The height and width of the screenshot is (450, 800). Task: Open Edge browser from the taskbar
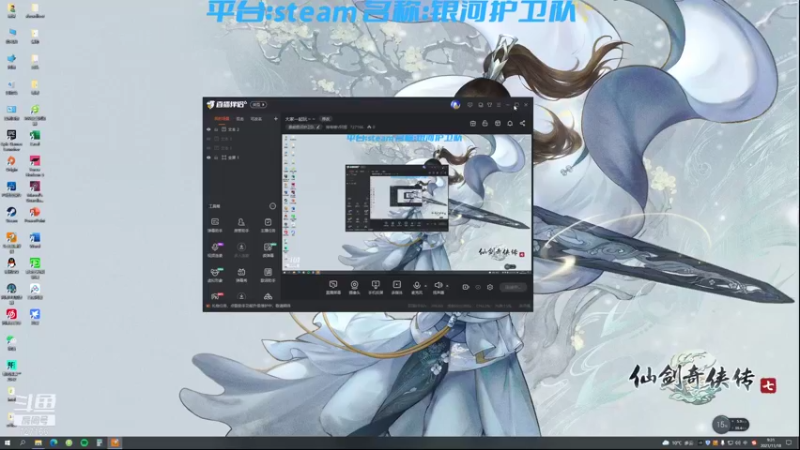(54, 443)
